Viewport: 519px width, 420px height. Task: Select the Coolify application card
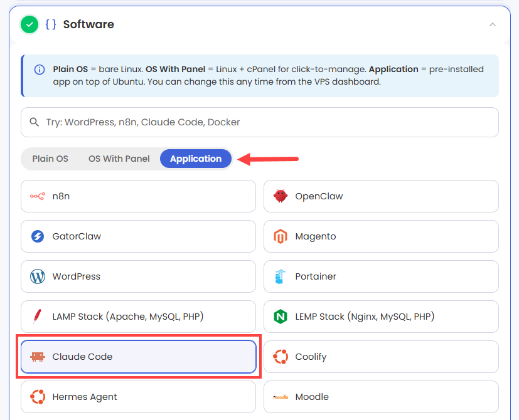[381, 357]
